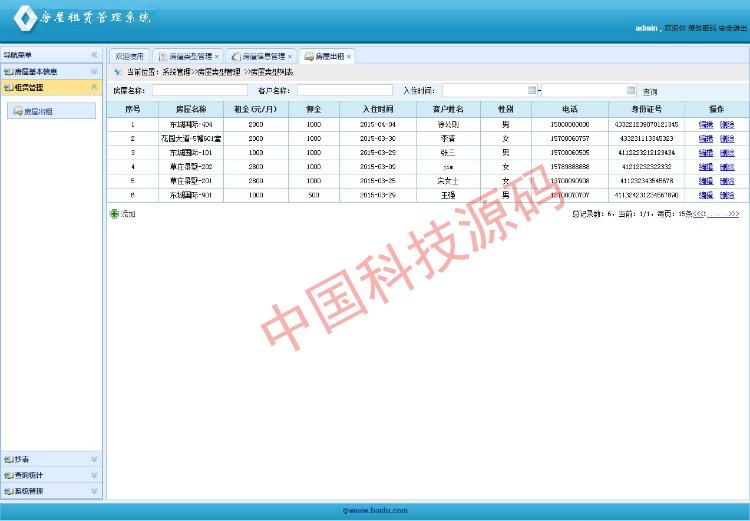Click the admin username in header
Viewport: 750px width, 521px height.
[646, 28]
